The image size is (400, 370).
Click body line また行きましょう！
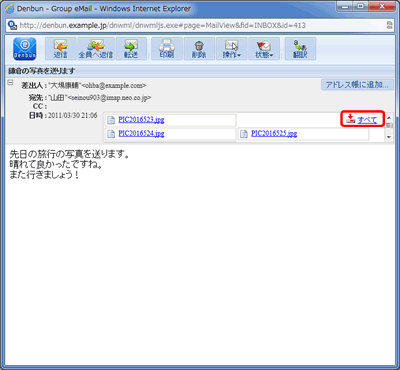click(44, 175)
